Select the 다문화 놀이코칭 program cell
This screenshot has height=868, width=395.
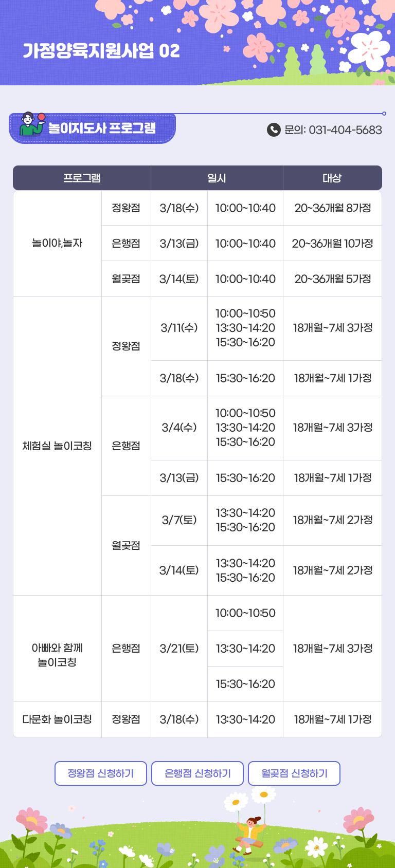point(57,719)
